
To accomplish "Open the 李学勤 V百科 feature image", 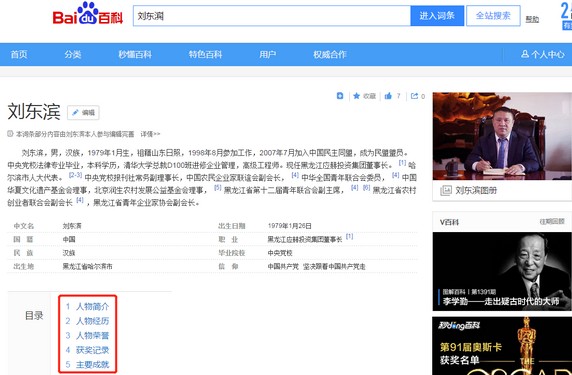I will coord(502,271).
